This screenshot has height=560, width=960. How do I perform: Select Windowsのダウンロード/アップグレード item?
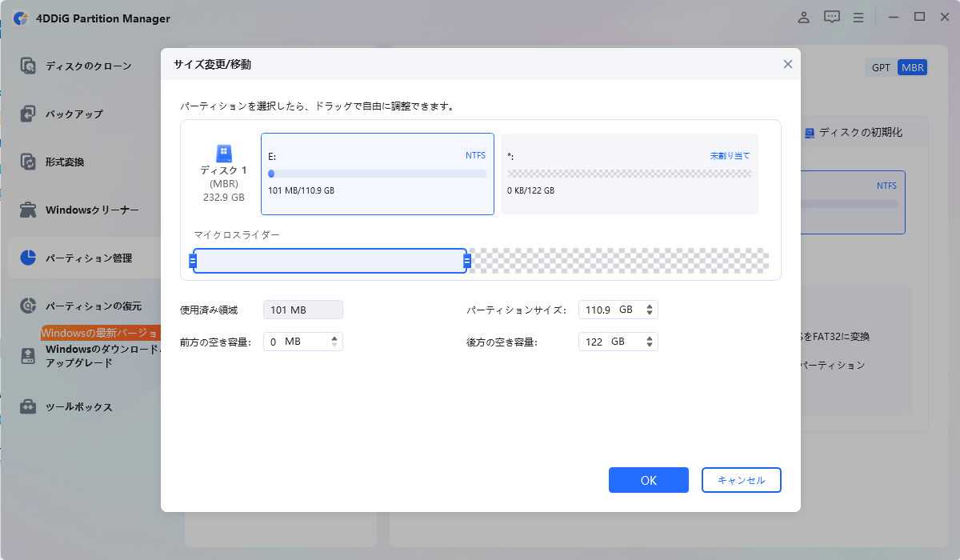(x=103, y=356)
